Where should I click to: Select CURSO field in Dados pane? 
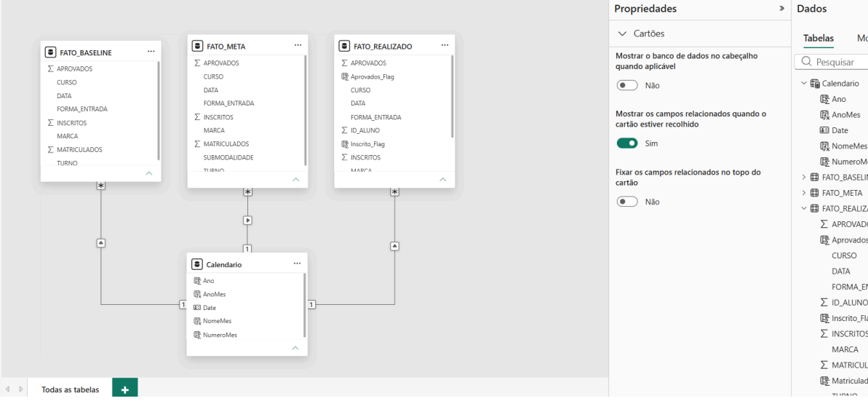(x=844, y=255)
